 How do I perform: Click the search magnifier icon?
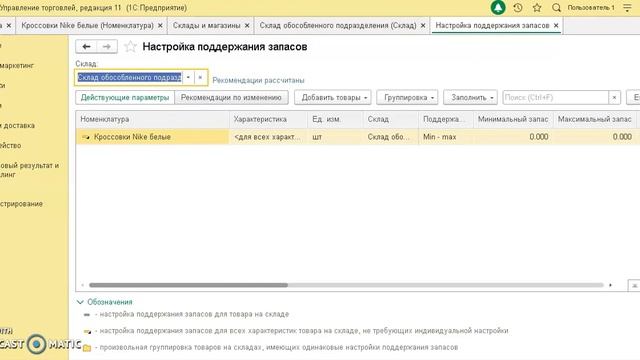(x=556, y=7)
